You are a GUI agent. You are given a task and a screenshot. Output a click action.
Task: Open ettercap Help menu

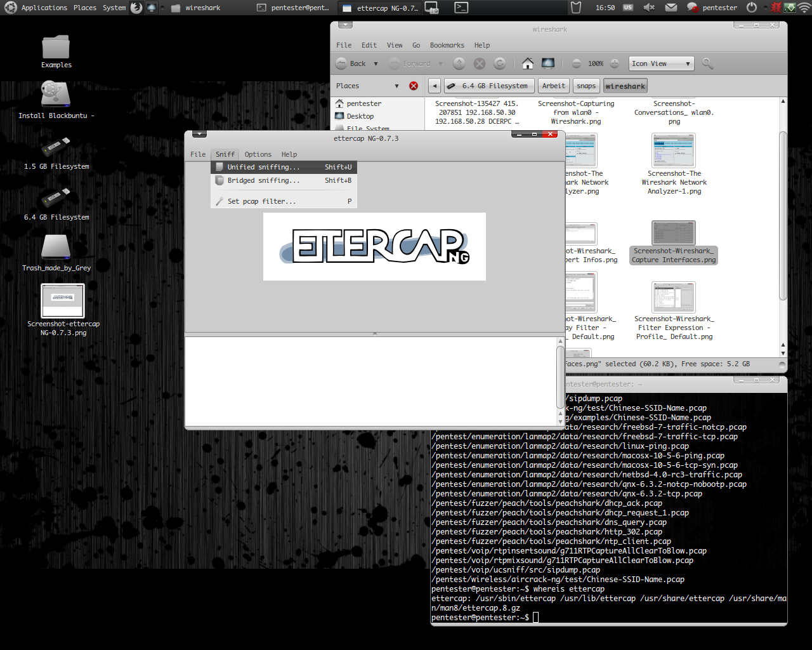pos(289,154)
